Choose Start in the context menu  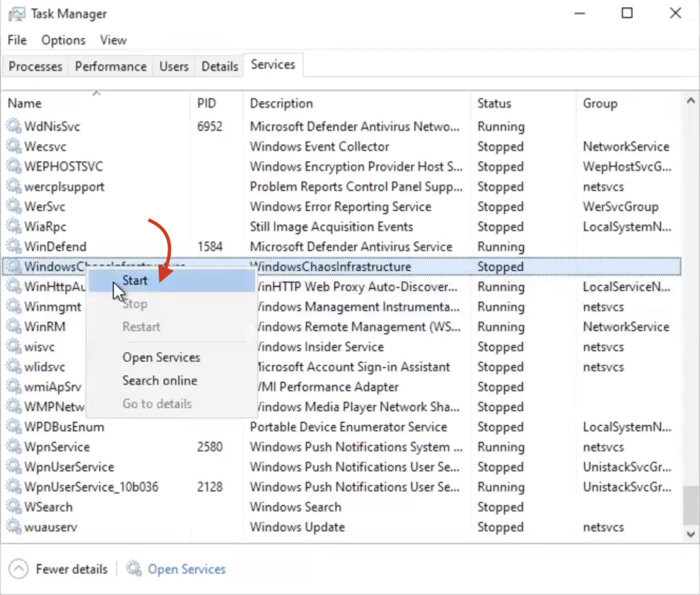pos(135,281)
